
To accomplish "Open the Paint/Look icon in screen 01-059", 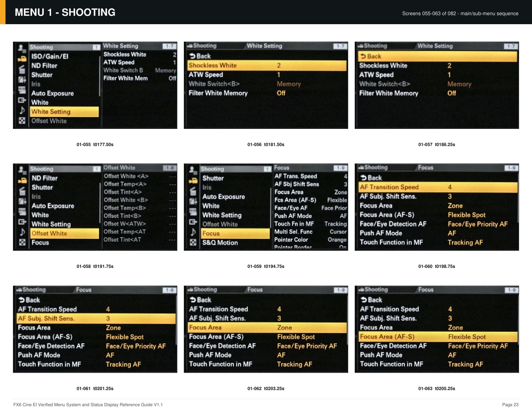I will [x=193, y=201].
